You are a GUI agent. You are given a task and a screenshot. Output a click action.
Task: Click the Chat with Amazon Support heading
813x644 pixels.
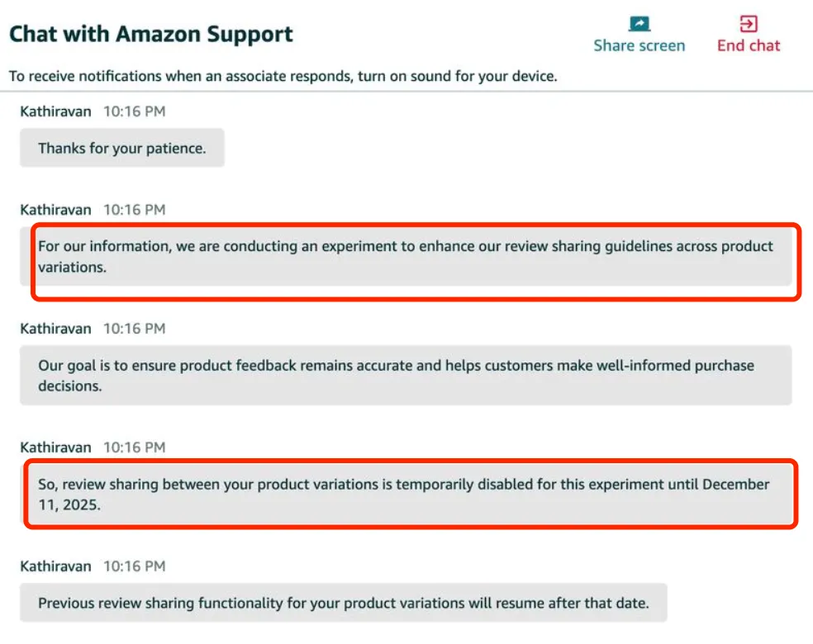tap(151, 35)
